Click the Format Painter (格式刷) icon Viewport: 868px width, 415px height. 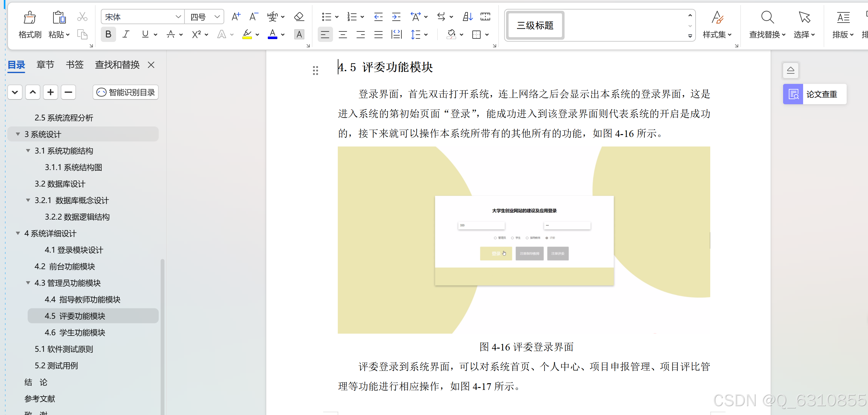pyautogui.click(x=30, y=17)
